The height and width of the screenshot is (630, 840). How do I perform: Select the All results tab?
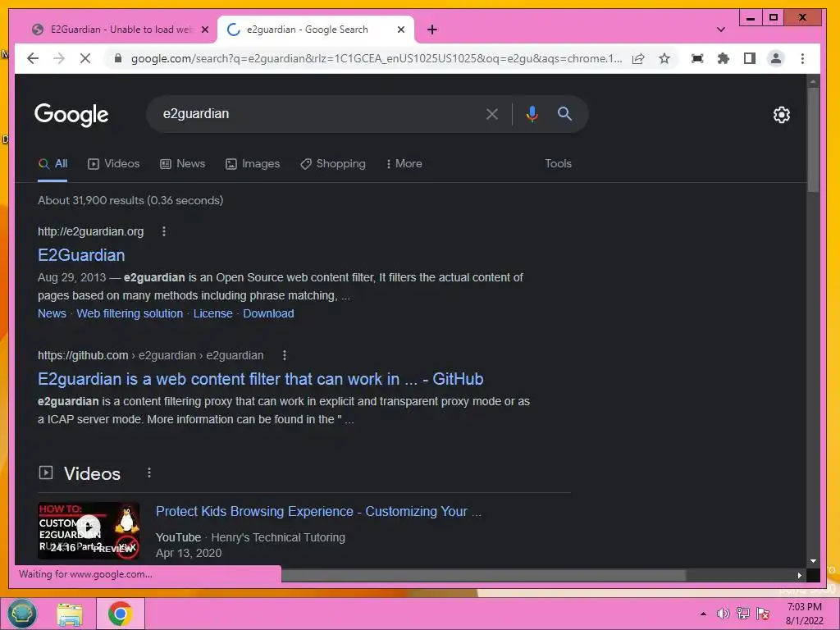tap(52, 164)
